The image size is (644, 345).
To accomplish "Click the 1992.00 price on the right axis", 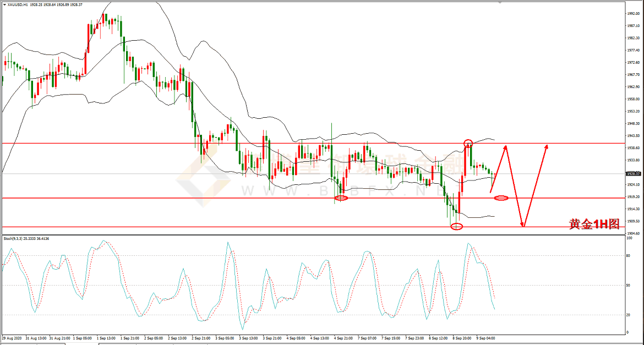I will point(633,14).
